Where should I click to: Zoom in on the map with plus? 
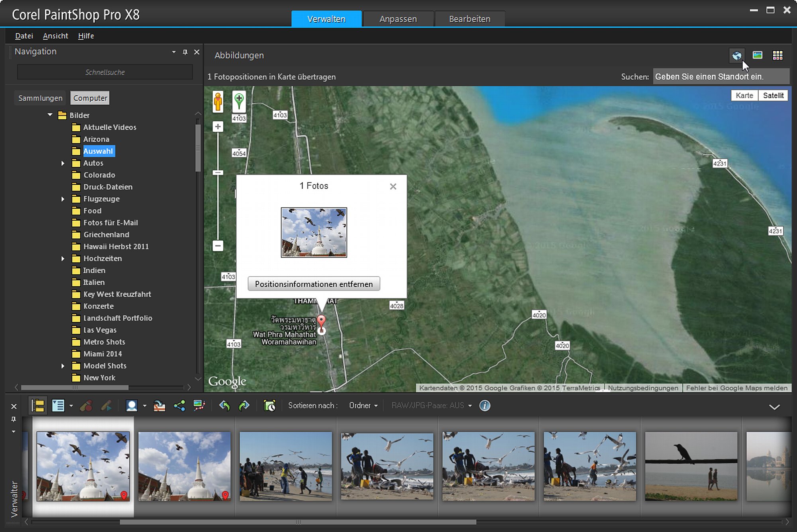tap(218, 127)
